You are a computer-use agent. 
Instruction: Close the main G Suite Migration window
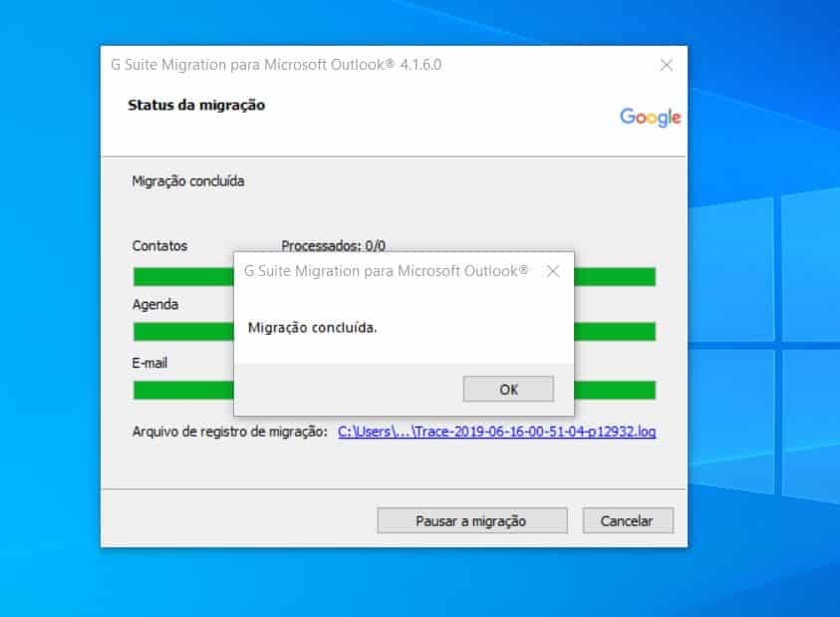point(666,66)
